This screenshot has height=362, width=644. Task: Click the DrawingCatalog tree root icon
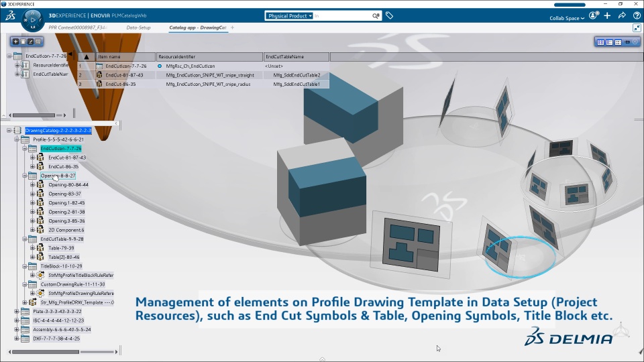(x=17, y=130)
